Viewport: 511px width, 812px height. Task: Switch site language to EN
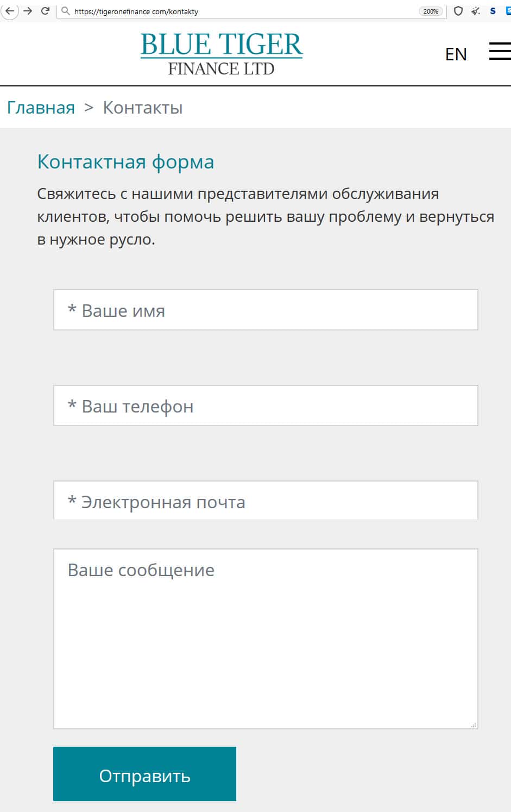(x=456, y=54)
